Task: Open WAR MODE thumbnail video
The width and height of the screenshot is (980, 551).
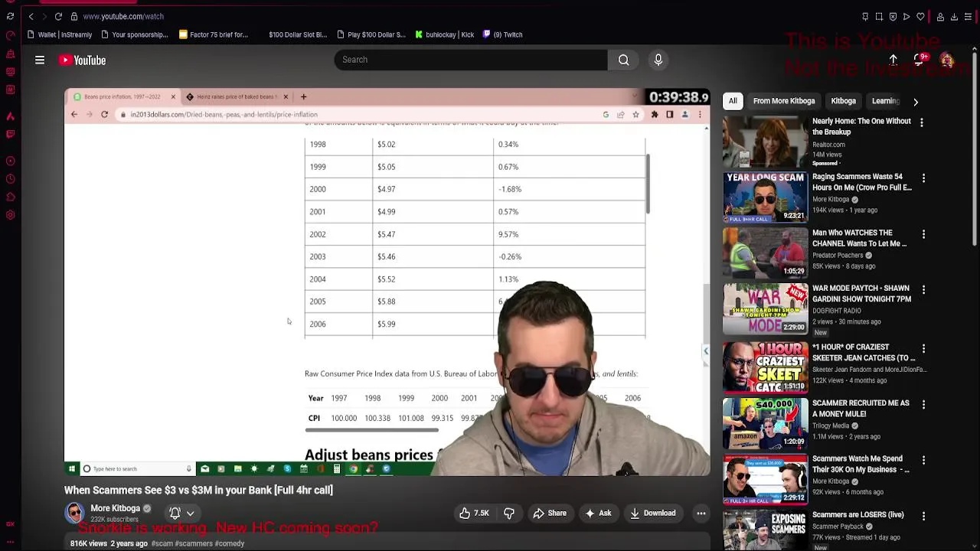Action: [x=765, y=309]
